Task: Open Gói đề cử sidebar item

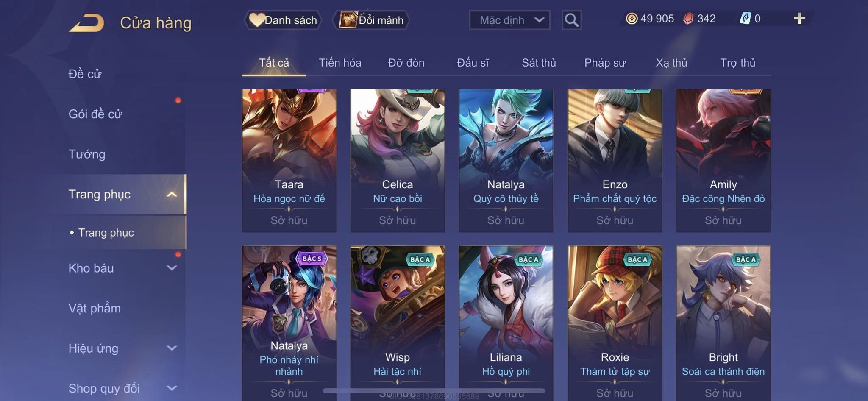Action: tap(95, 114)
